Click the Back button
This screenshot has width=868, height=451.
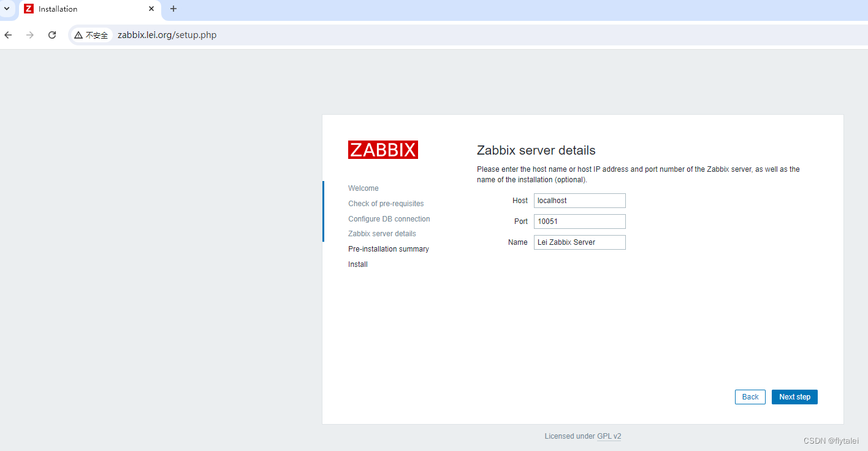point(750,397)
